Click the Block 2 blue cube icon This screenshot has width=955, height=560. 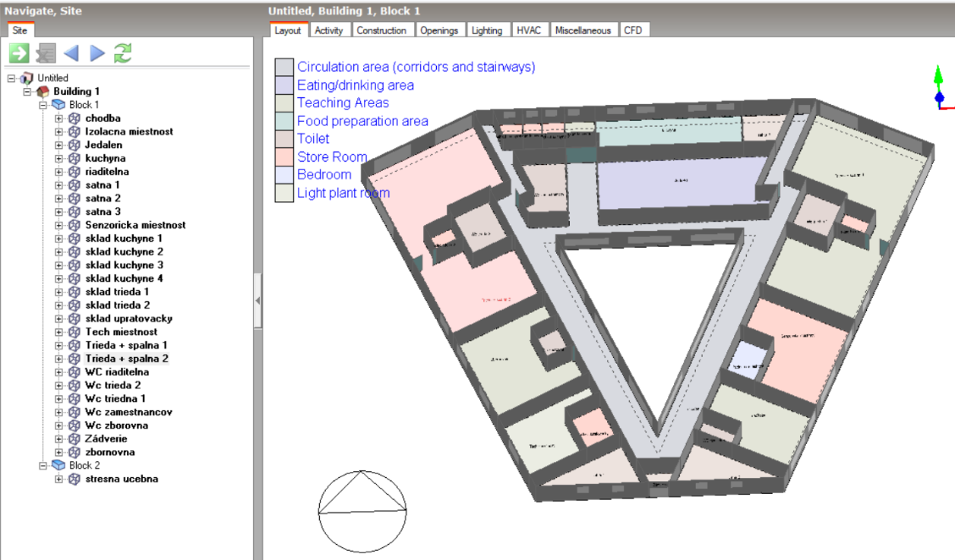[58, 465]
